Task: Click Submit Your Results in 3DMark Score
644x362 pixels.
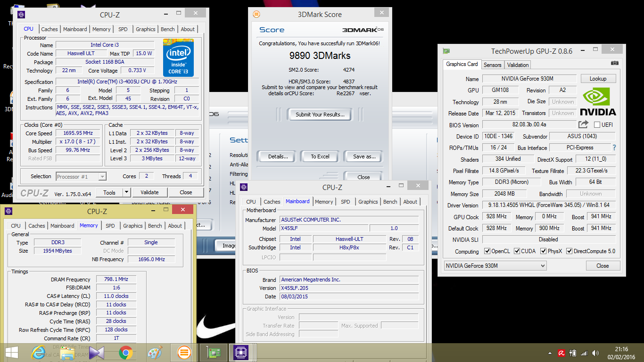Action: [320, 115]
